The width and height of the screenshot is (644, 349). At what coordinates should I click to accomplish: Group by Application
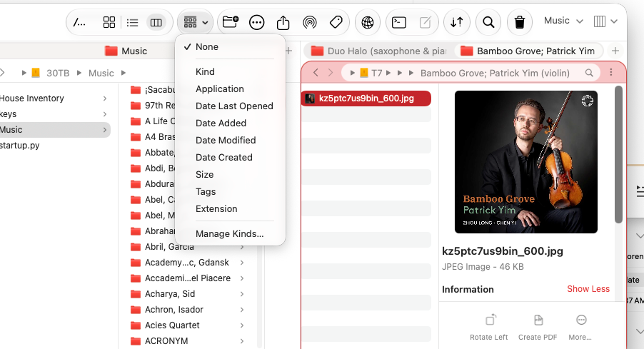tap(230, 89)
